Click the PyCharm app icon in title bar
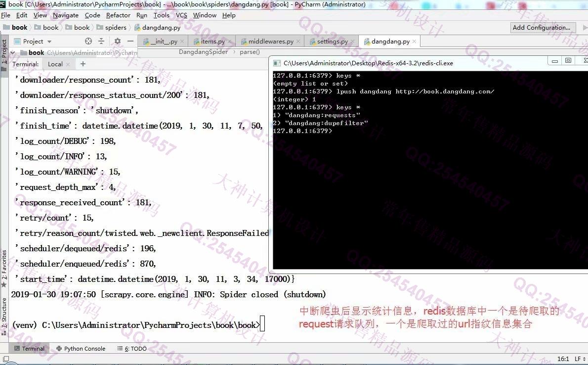This screenshot has height=365, width=588. (x=3, y=4)
